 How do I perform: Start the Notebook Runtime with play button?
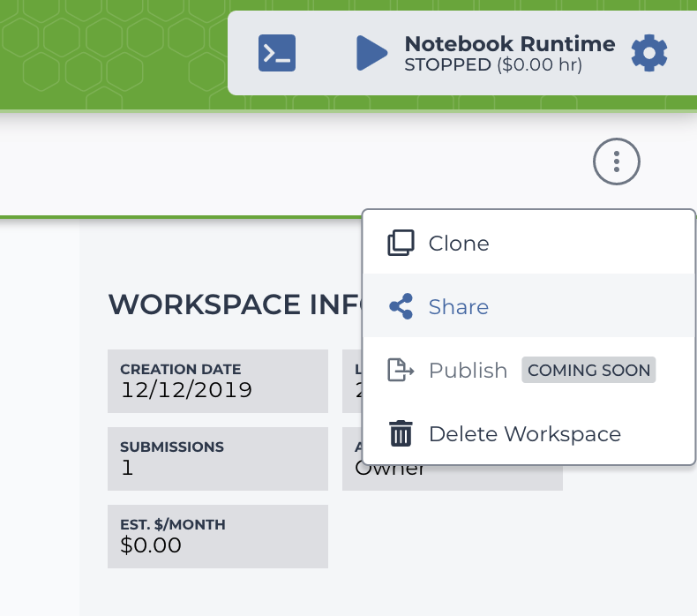[372, 53]
